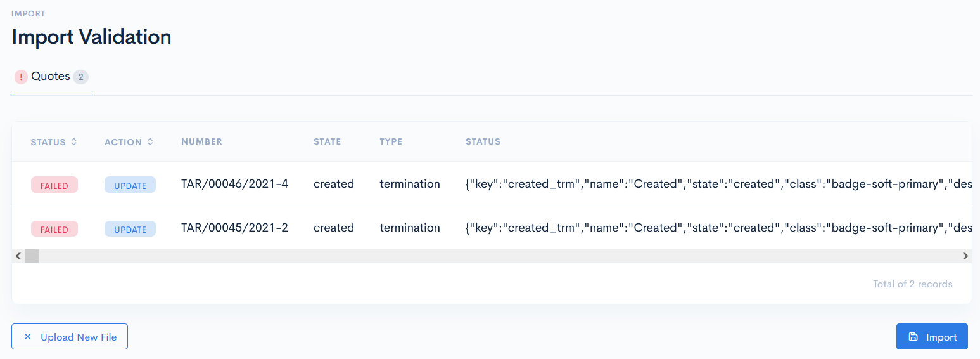This screenshot has height=359, width=980.
Task: Click the Quotes count badge showing 2
Action: (80, 77)
